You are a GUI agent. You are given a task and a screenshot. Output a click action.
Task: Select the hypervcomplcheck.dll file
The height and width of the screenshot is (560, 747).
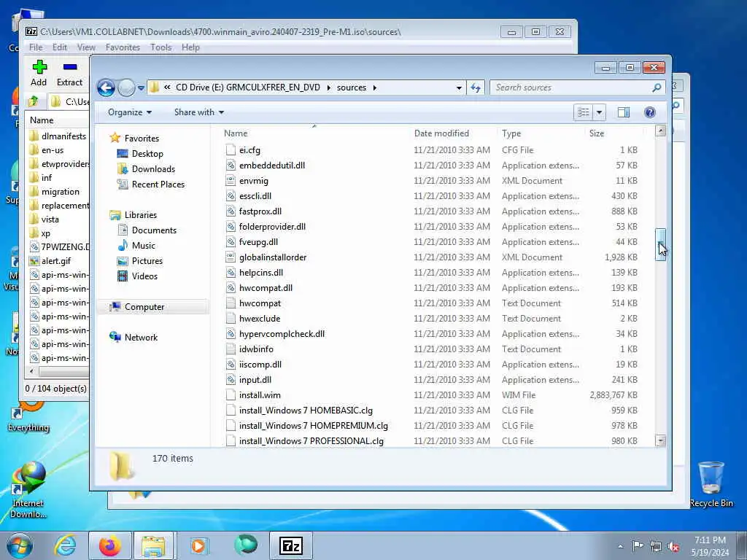pos(282,334)
